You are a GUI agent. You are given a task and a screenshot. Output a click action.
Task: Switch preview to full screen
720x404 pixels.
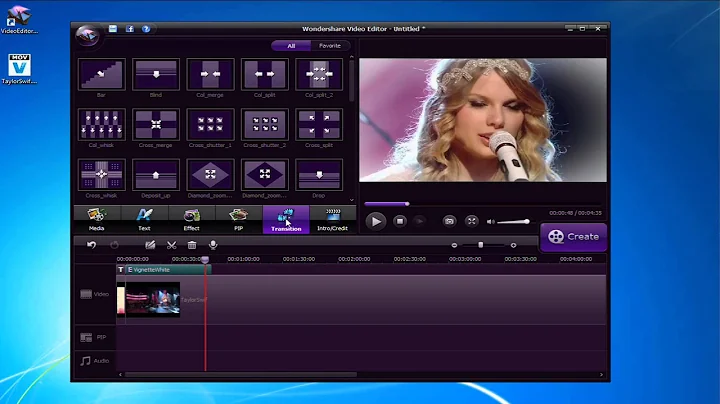click(x=472, y=221)
